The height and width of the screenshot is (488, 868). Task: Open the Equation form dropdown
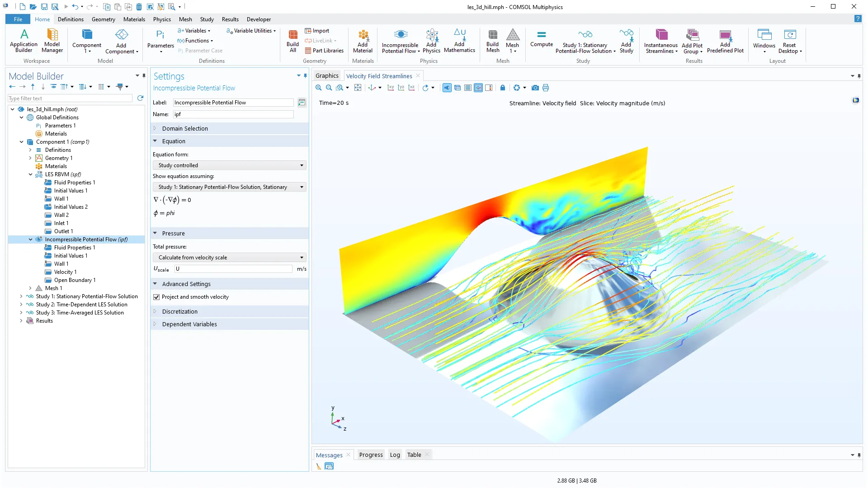pyautogui.click(x=230, y=165)
